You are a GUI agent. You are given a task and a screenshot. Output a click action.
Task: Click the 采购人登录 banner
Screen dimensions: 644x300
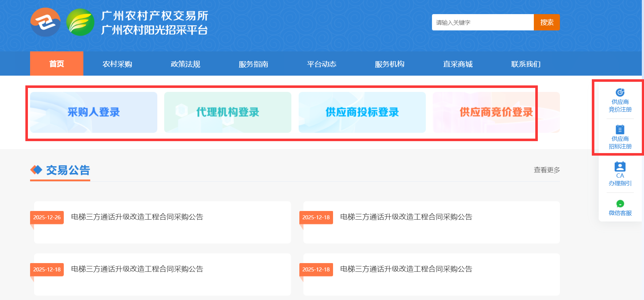pyautogui.click(x=94, y=112)
